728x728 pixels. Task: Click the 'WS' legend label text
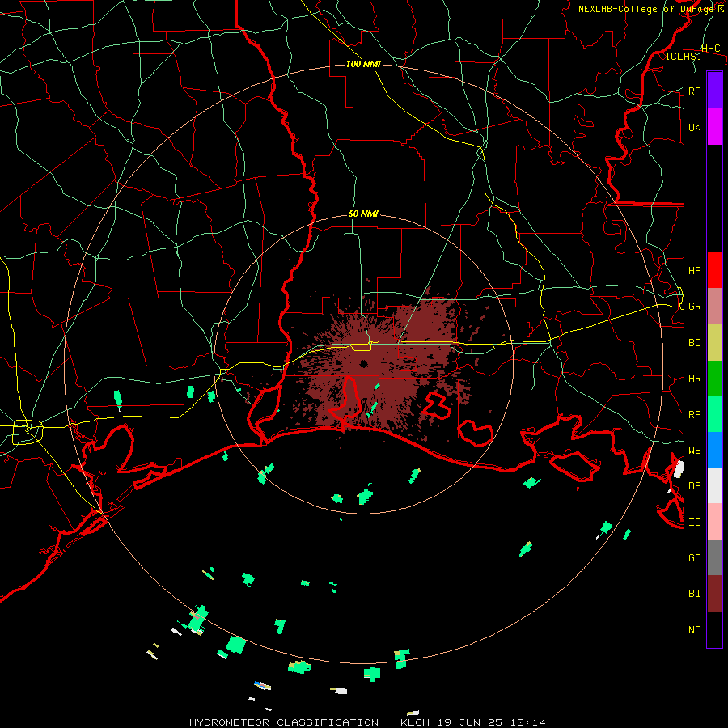[x=694, y=450]
